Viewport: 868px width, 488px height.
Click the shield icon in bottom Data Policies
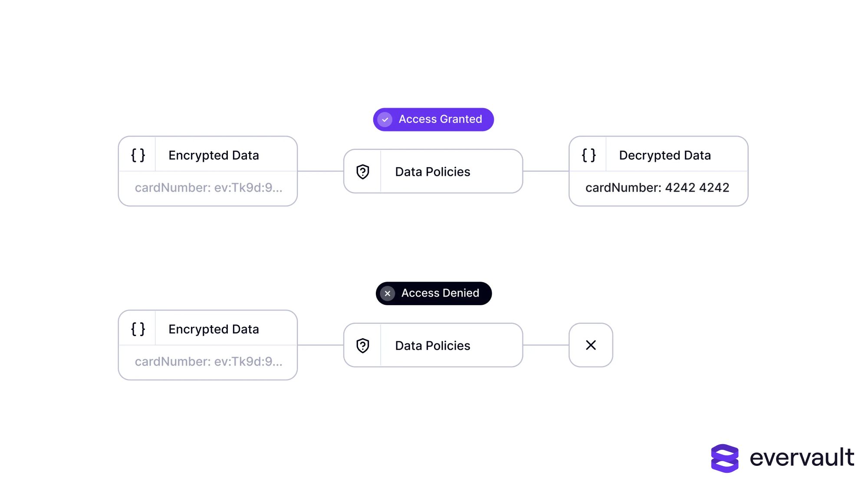pyautogui.click(x=363, y=346)
